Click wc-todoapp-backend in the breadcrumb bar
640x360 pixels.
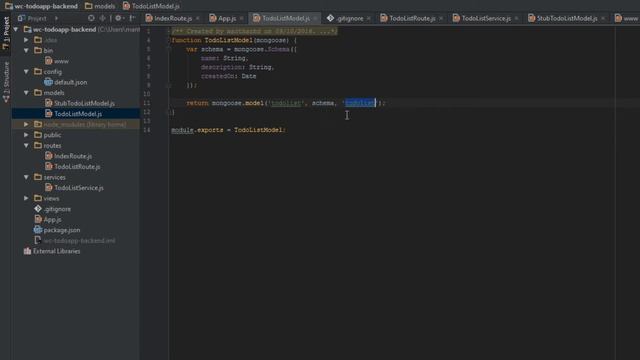click(x=41, y=6)
